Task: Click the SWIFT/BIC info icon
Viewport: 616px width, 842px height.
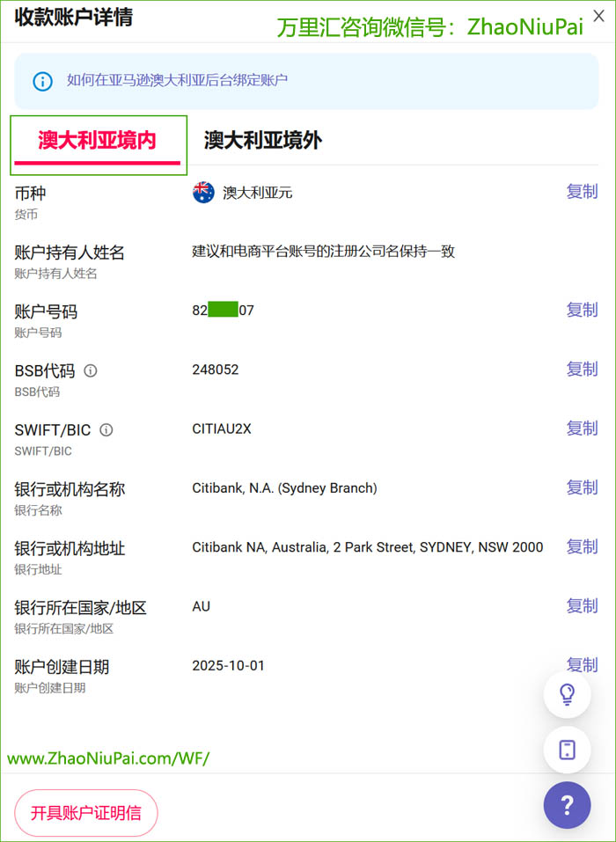Action: (x=106, y=430)
